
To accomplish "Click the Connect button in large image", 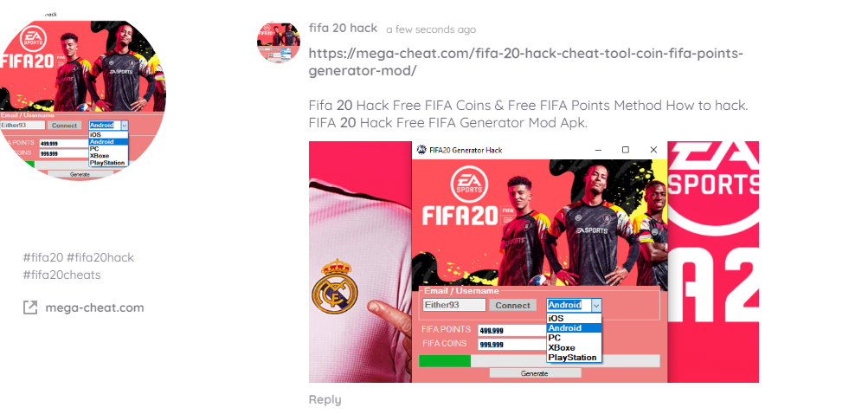I will (512, 306).
